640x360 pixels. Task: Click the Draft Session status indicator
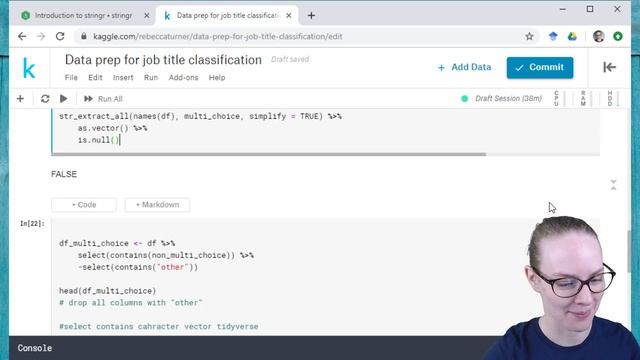click(502, 98)
